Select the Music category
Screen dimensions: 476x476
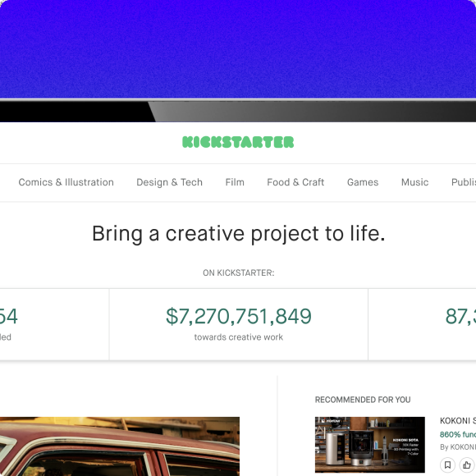point(414,182)
